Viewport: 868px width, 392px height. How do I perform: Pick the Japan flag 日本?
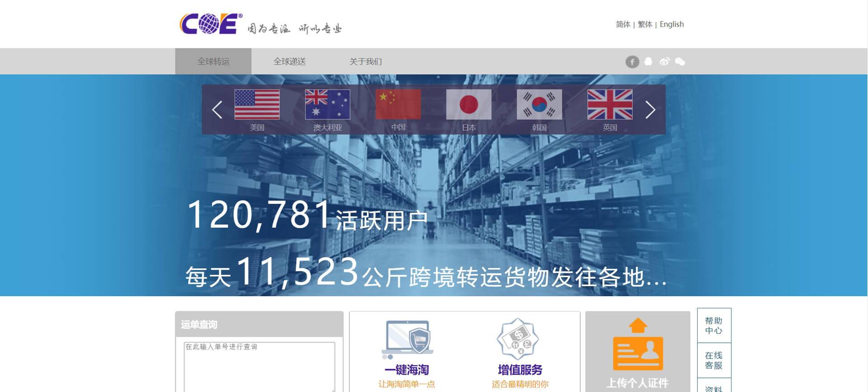click(x=468, y=104)
